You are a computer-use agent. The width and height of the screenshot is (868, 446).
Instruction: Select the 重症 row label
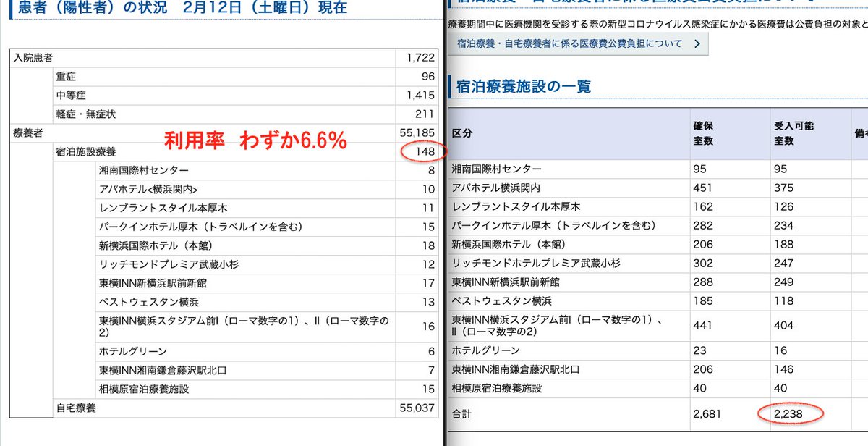(x=66, y=76)
